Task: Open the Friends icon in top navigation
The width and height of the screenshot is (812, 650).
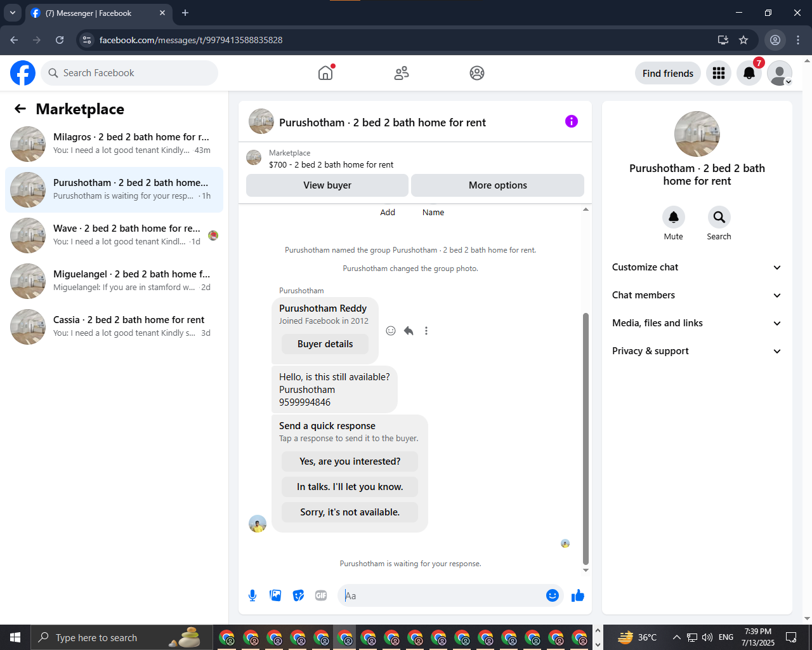Action: coord(402,73)
